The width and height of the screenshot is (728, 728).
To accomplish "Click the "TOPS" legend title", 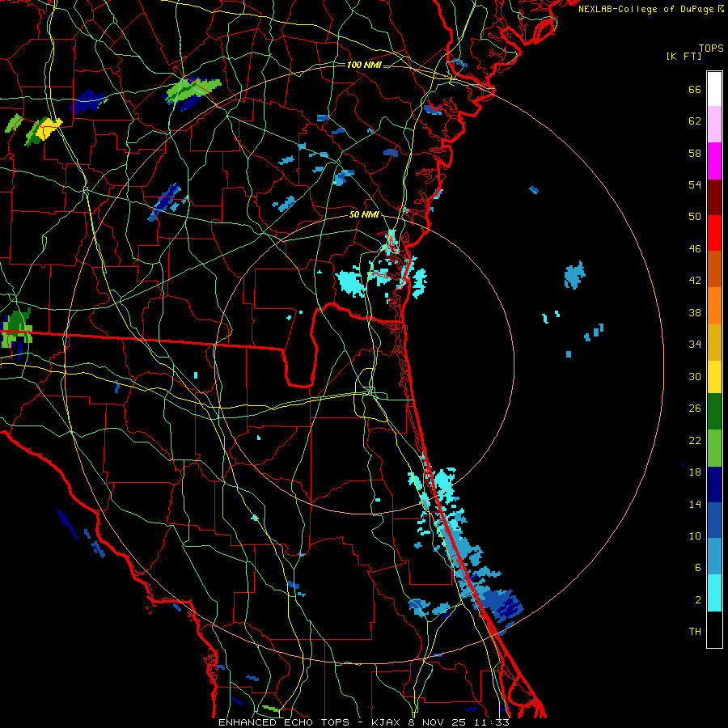I will [711, 49].
